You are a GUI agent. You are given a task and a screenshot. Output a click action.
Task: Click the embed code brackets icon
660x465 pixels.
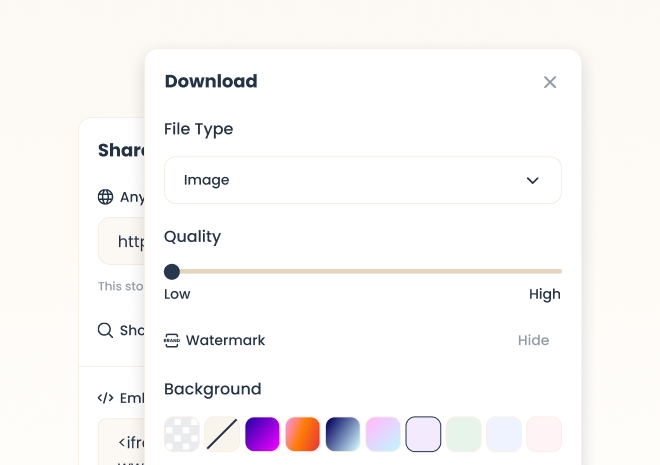point(105,398)
